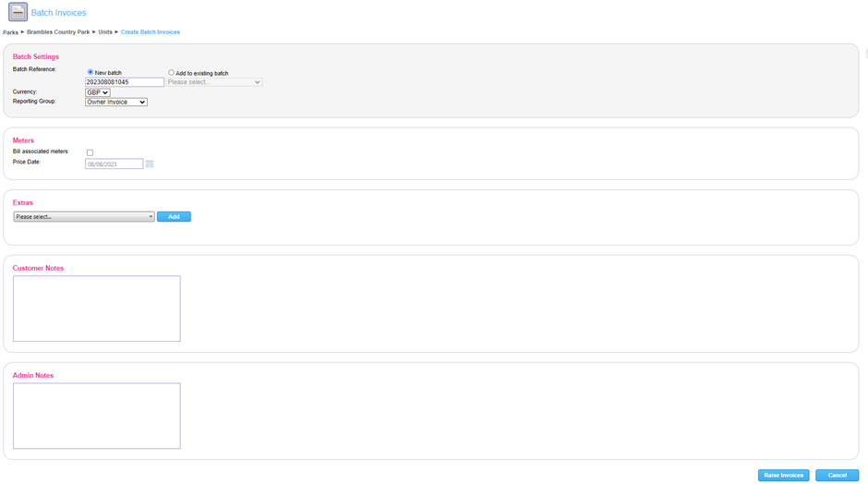Cancel the batch invoice creation
Screen dimensions: 868x484
[837, 475]
